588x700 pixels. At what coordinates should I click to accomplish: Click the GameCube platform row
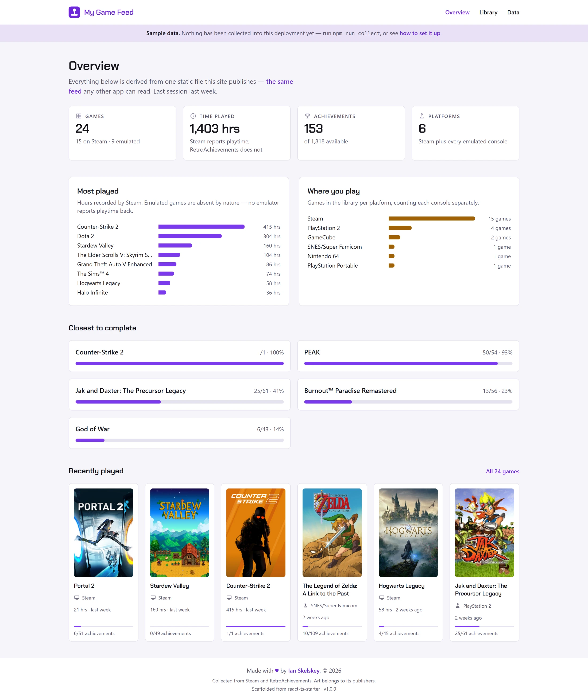(x=409, y=237)
